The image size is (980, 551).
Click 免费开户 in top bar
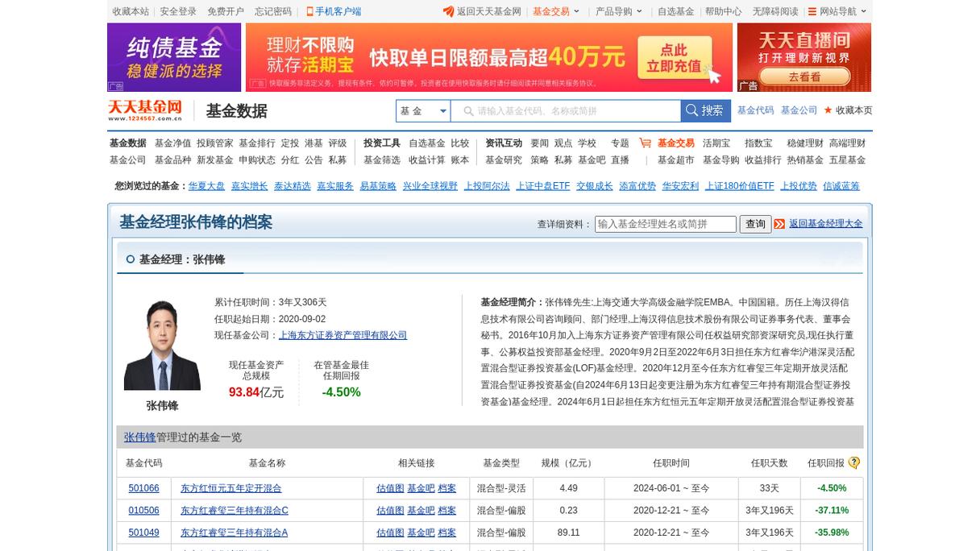[x=226, y=11]
